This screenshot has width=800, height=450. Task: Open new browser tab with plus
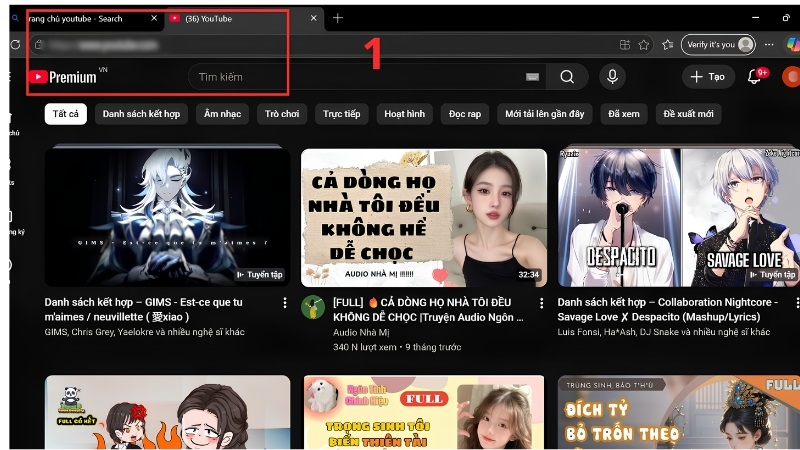(x=338, y=18)
